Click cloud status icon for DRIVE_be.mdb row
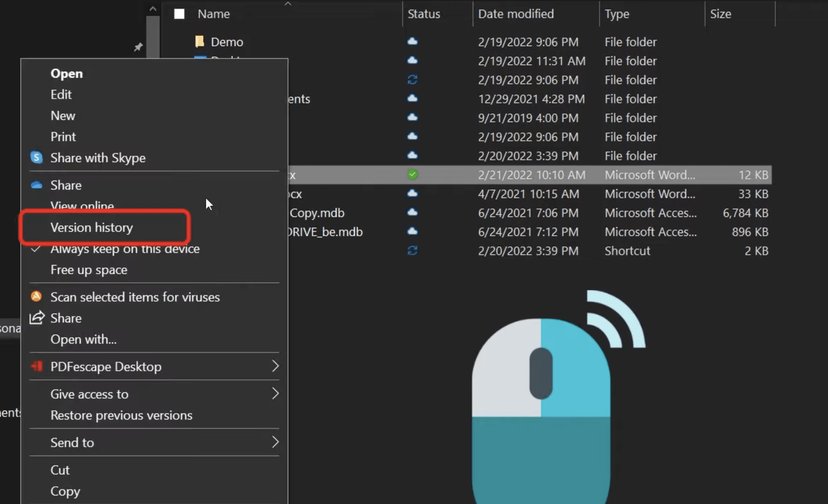This screenshot has height=504, width=828. (412, 231)
